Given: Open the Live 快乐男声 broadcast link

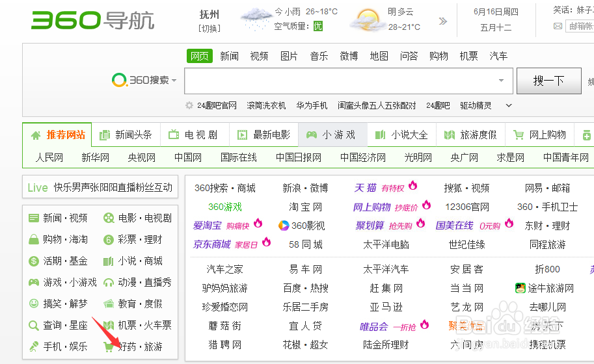Looking at the screenshot, I should [100, 187].
